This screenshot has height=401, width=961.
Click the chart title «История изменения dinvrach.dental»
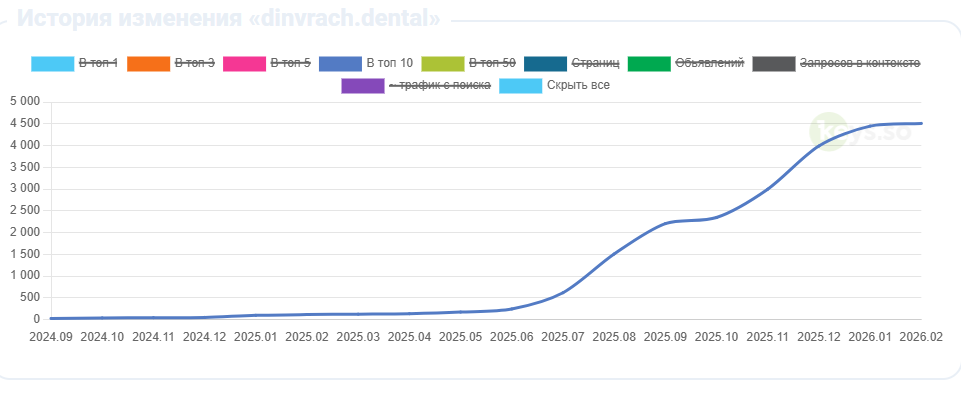229,18
